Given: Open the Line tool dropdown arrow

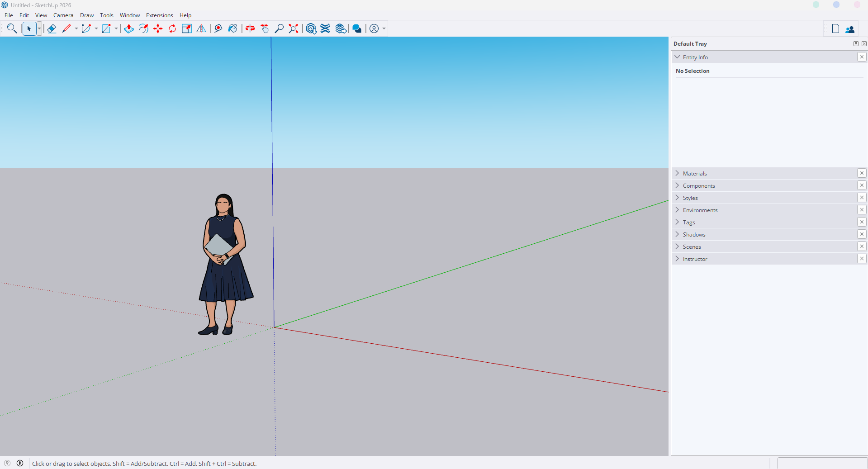Looking at the screenshot, I should click(76, 29).
